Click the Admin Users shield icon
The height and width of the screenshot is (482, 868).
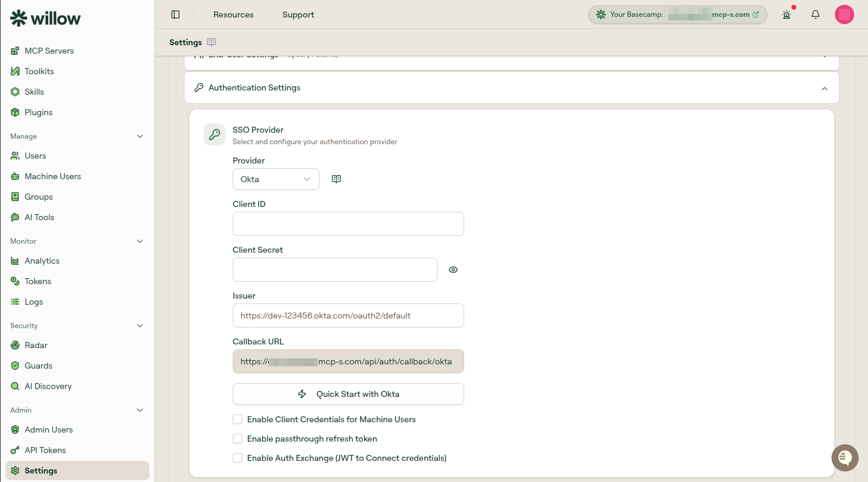pos(15,430)
